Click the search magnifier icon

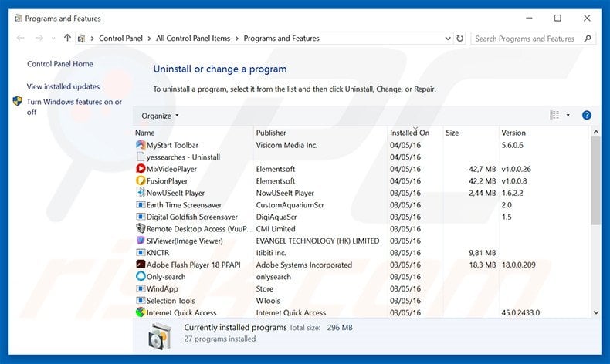point(588,39)
